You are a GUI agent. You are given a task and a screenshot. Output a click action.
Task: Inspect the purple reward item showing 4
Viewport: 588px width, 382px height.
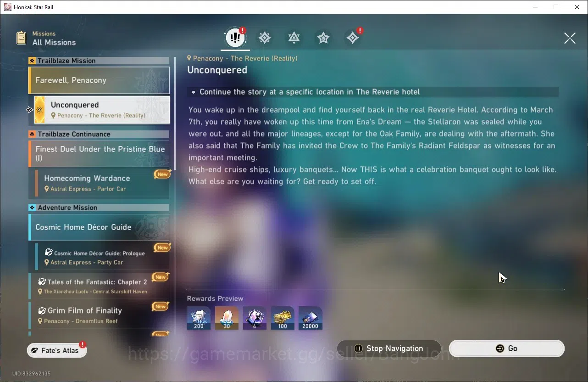point(255,318)
